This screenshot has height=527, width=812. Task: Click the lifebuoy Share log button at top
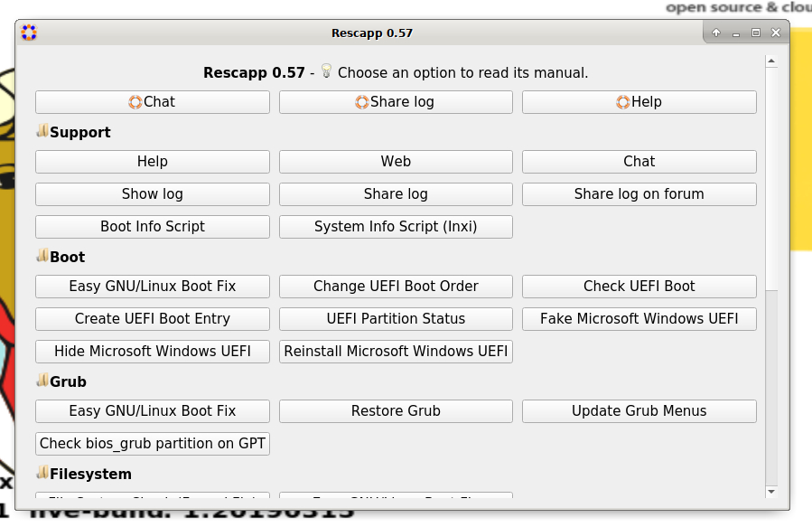(396, 102)
